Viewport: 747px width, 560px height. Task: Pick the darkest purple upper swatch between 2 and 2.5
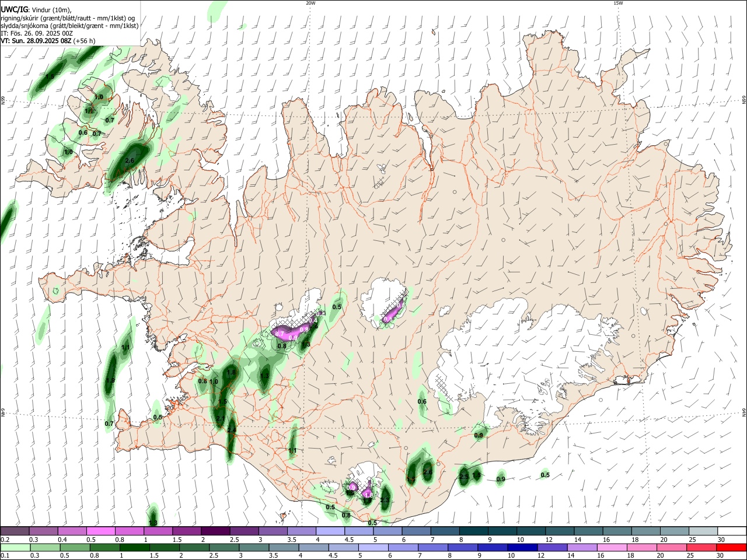[x=215, y=531]
